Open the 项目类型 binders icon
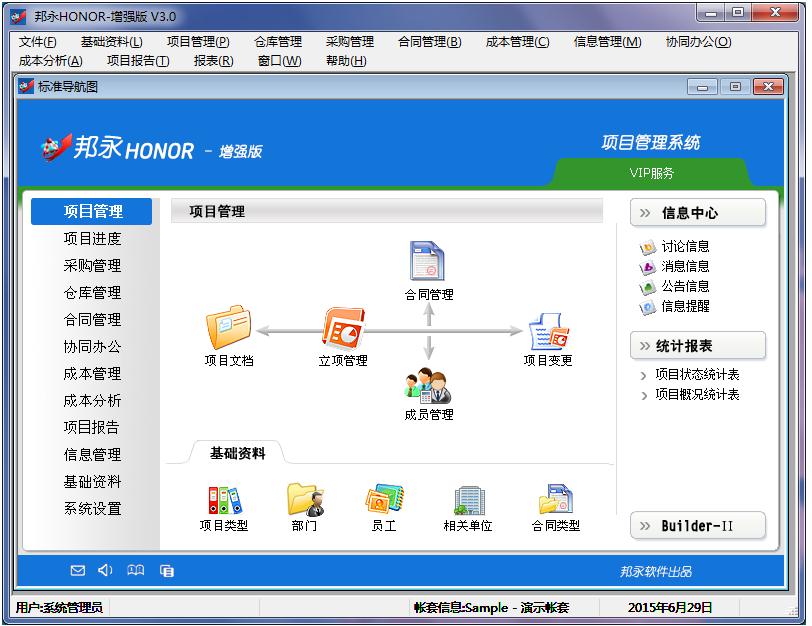This screenshot has height=626, width=812. coord(224,499)
